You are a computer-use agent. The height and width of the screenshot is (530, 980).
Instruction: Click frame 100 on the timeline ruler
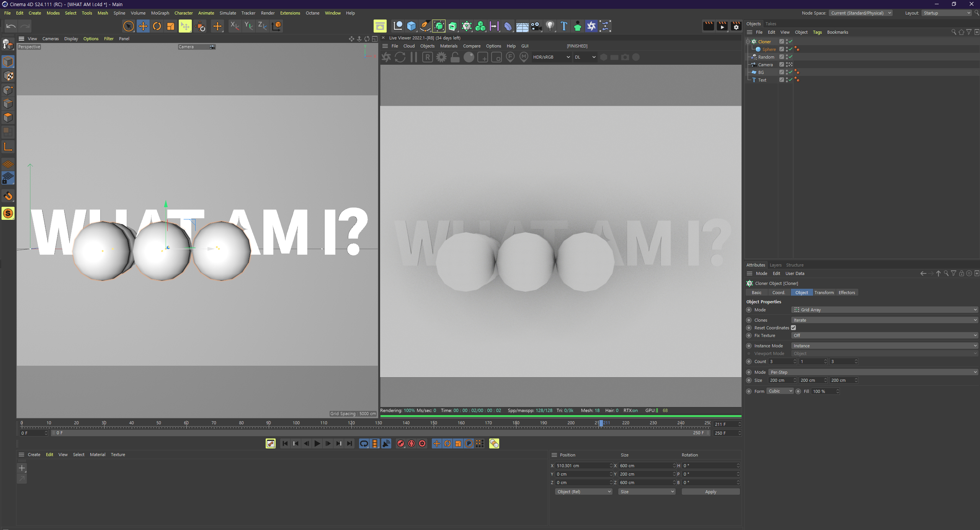(296, 424)
